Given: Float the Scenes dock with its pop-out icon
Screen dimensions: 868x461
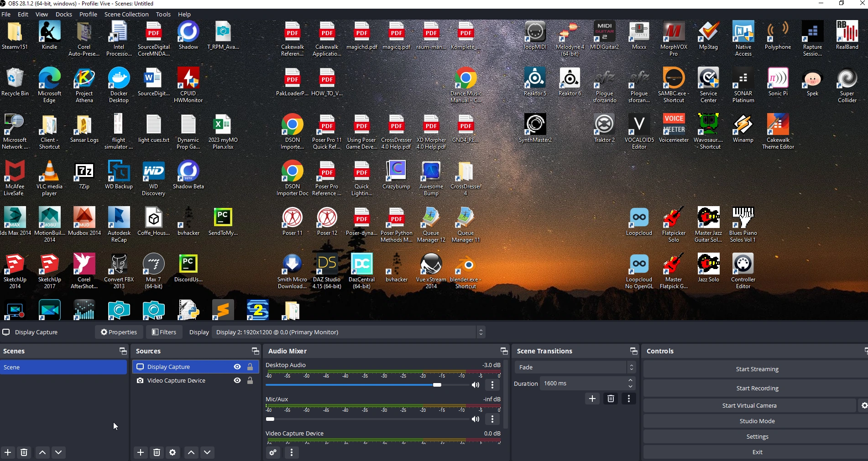Looking at the screenshot, I should point(123,351).
